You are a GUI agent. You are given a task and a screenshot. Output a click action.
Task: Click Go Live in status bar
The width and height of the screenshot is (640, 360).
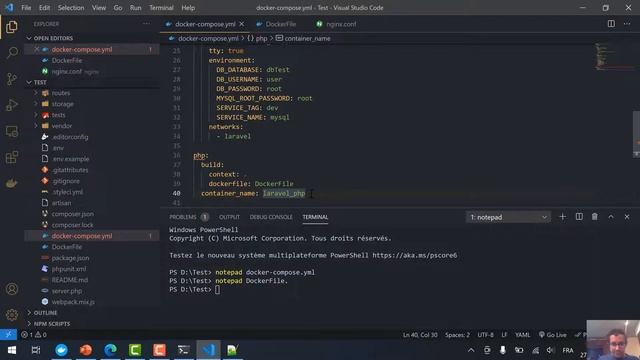point(552,335)
